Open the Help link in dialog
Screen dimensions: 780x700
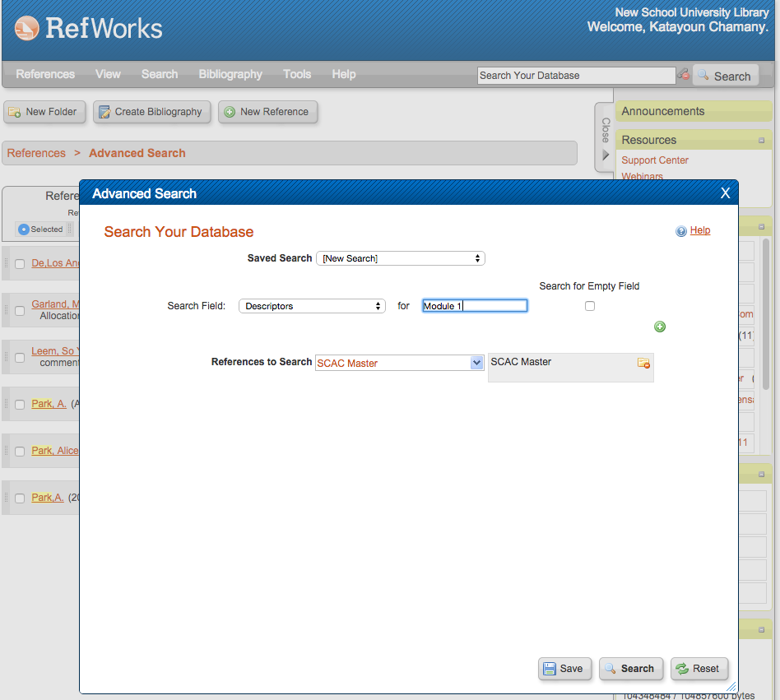pyautogui.click(x=700, y=230)
